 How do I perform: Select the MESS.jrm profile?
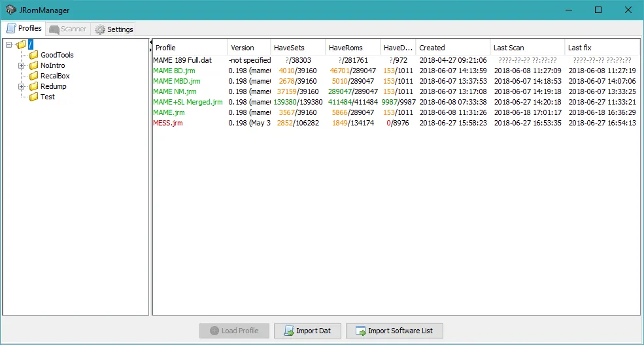(x=168, y=123)
